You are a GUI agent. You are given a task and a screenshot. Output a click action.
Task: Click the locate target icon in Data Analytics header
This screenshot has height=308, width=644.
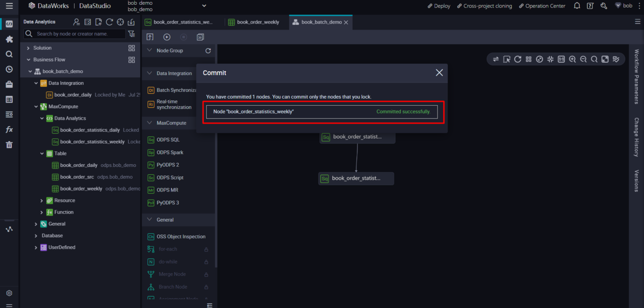pos(120,22)
